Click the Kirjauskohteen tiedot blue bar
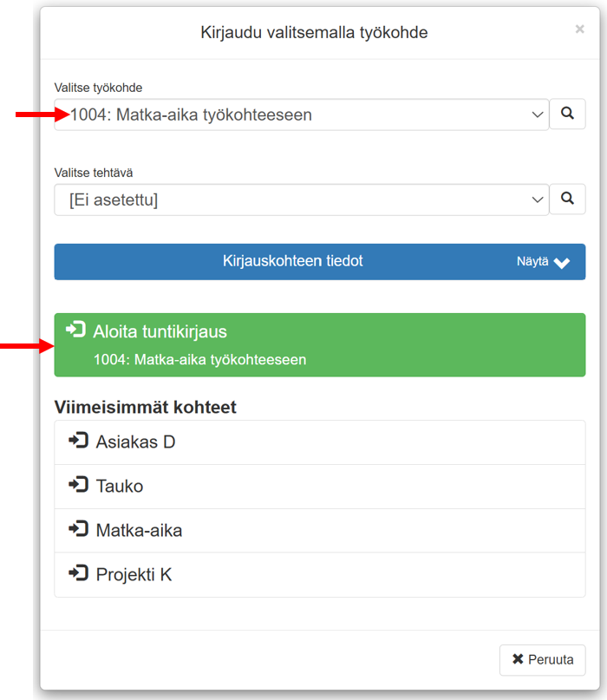This screenshot has width=607, height=700. 320,262
